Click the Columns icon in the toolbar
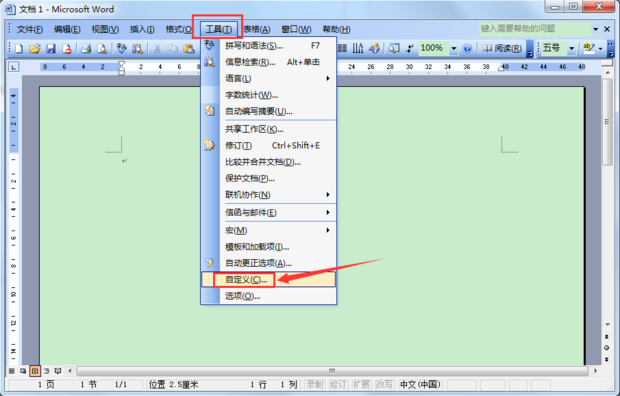This screenshot has height=396, width=620. pos(358,48)
